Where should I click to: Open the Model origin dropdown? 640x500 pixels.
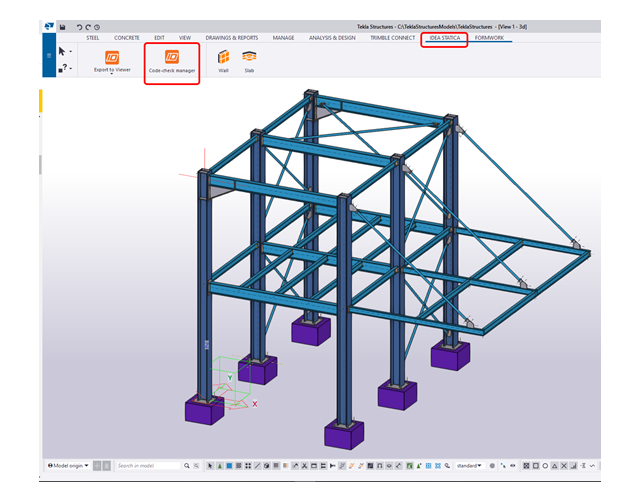69,466
